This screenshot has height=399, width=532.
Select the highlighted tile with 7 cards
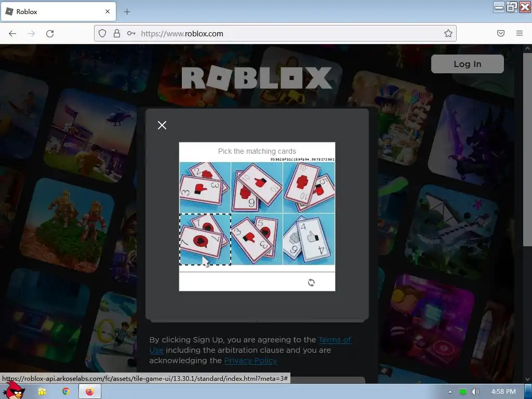point(205,239)
